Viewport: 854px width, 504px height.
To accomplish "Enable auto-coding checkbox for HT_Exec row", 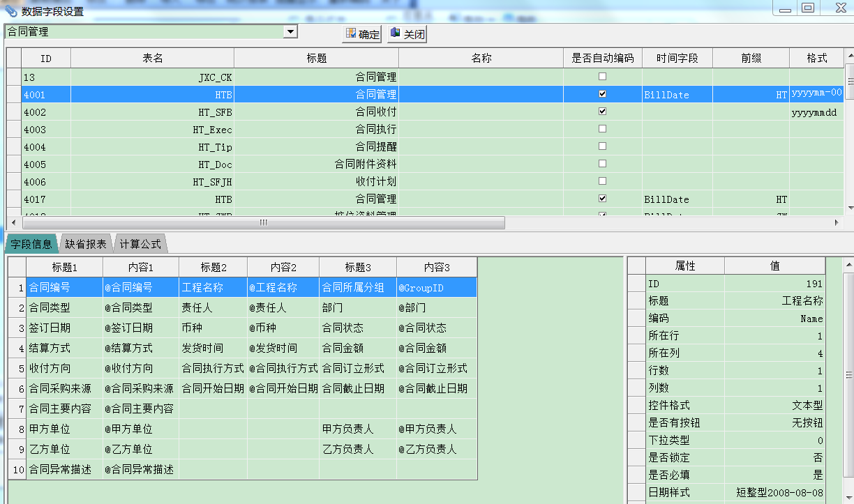I will pos(602,129).
